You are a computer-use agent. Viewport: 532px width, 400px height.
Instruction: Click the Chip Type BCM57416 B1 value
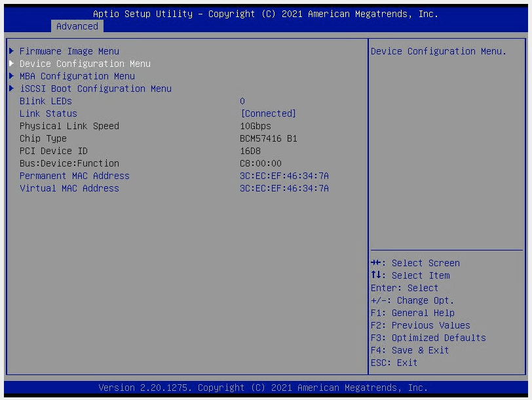coord(268,138)
